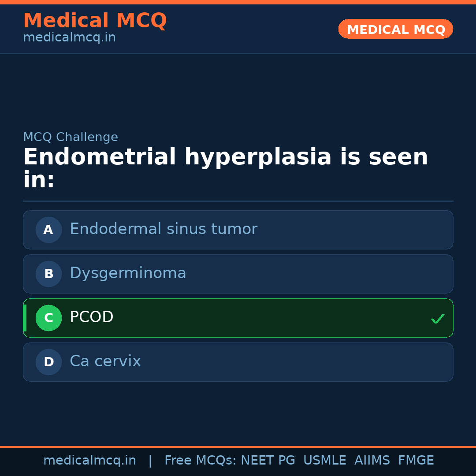
Task: Click "FMGE" in the footer
Action: 416,461
